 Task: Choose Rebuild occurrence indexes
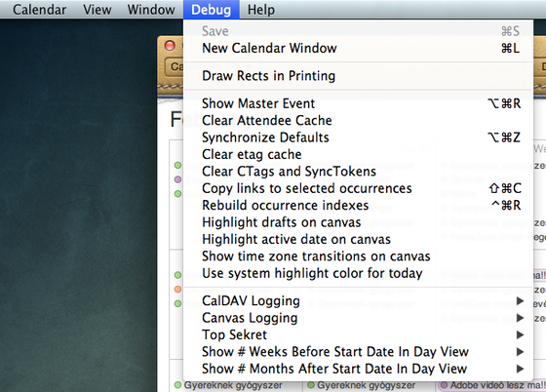coord(358,206)
